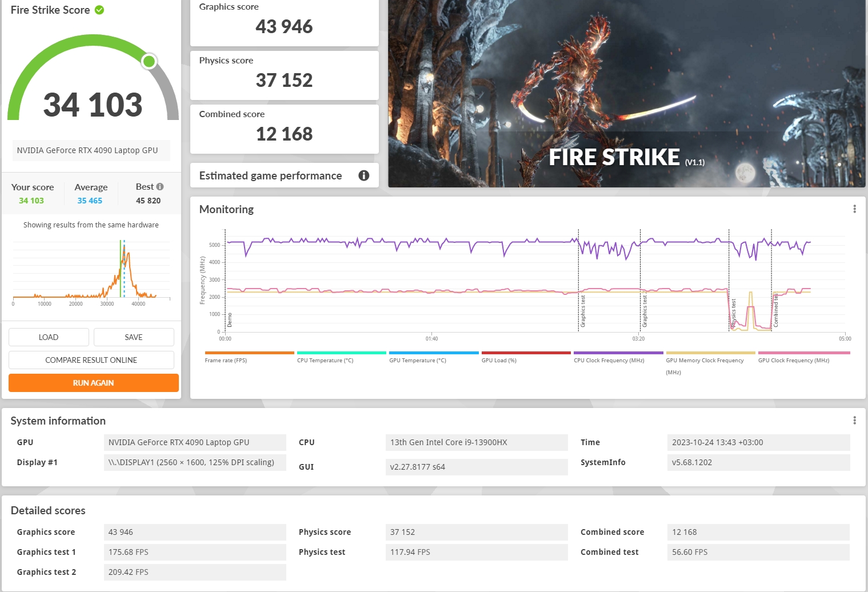This screenshot has width=868, height=592.
Task: Click the LOAD button
Action: (x=49, y=337)
